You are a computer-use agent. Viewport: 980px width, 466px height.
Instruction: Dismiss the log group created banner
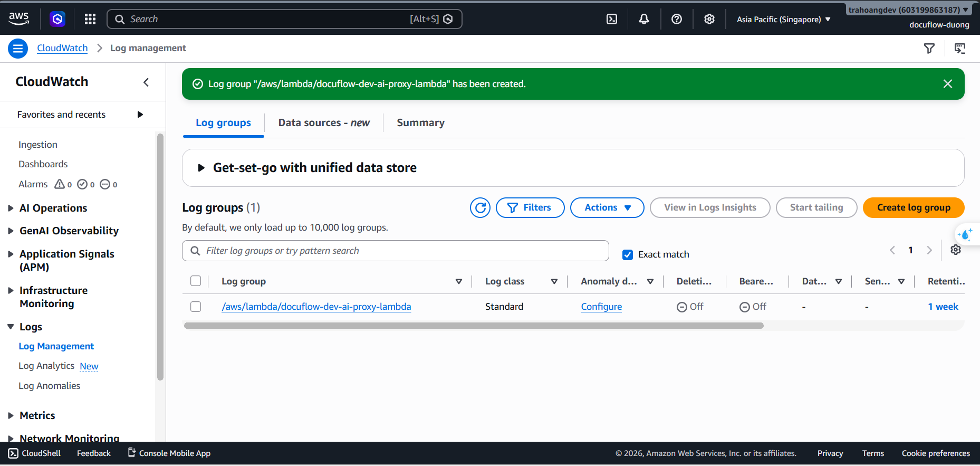[x=948, y=84]
